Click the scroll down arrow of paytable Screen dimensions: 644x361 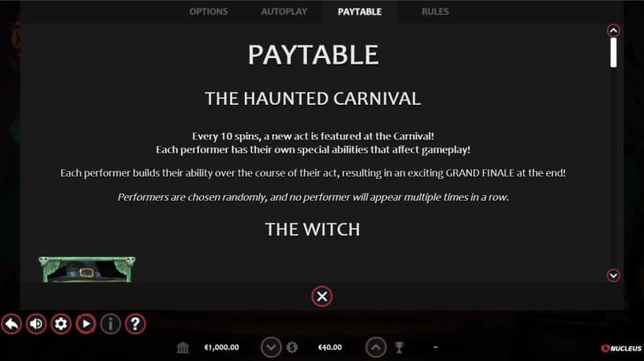(613, 275)
